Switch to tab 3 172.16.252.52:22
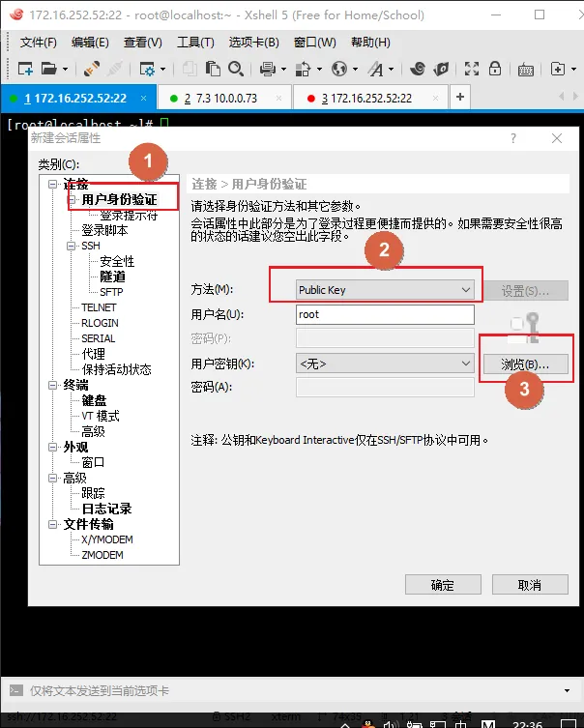The image size is (584, 728). pos(370,98)
